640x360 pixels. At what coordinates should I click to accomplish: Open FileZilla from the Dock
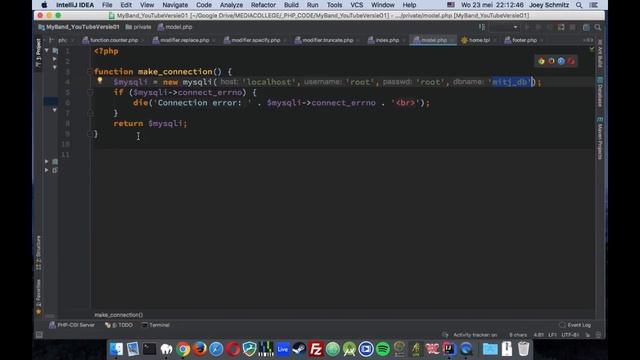pyautogui.click(x=316, y=349)
